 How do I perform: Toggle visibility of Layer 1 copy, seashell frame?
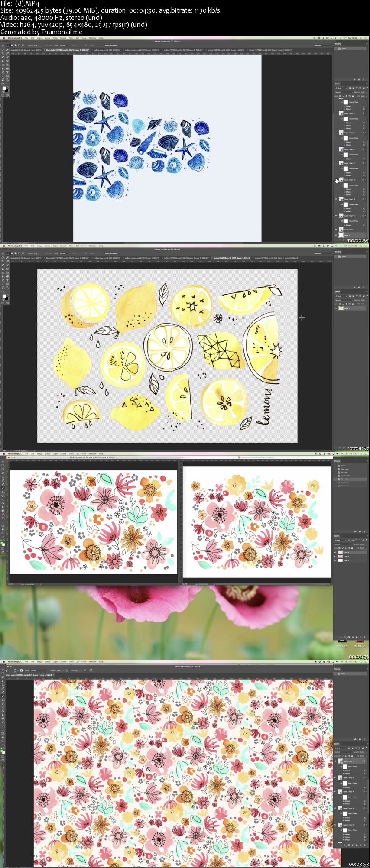336,230
